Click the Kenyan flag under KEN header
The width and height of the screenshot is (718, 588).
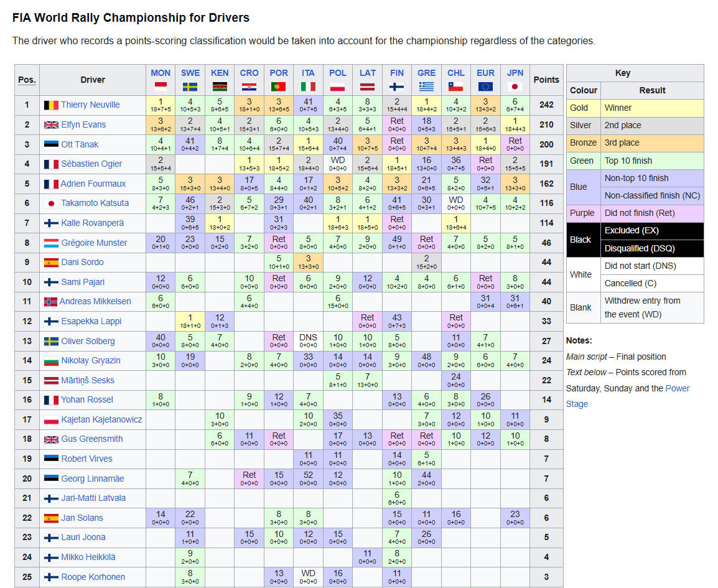[220, 86]
